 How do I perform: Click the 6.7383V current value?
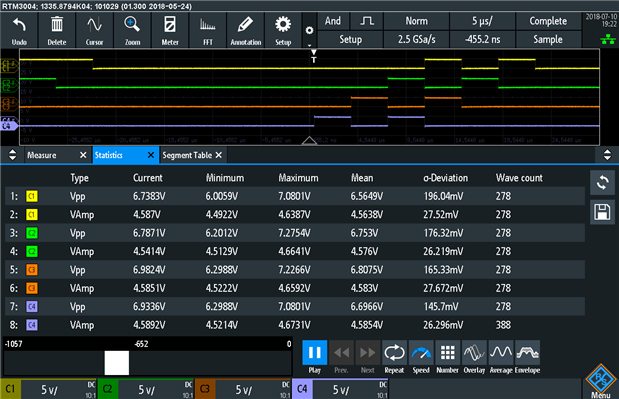[x=149, y=196]
